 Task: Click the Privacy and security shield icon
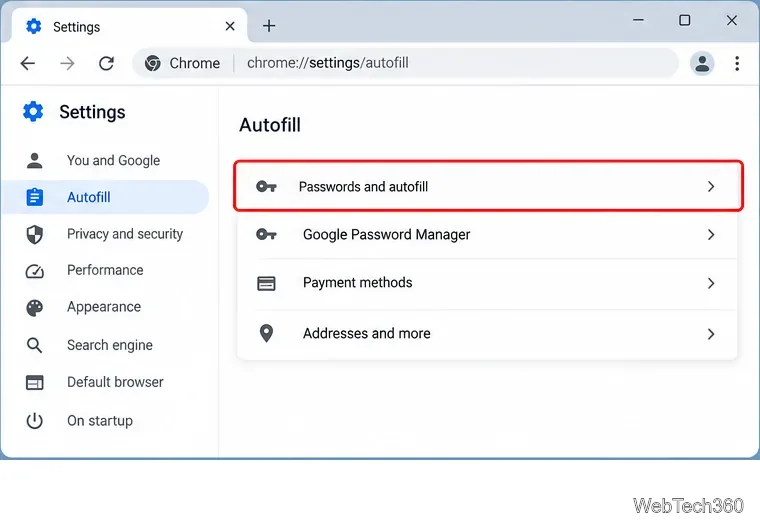pyautogui.click(x=34, y=235)
